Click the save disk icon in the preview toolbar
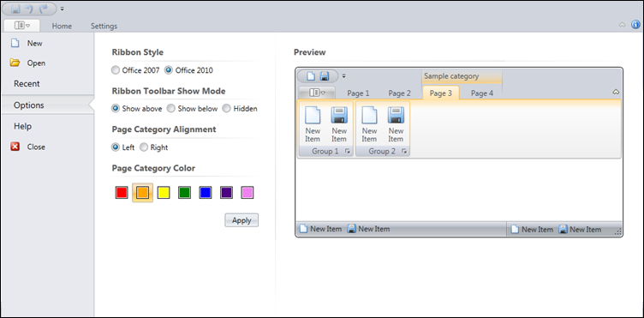644x318 pixels. tap(325, 76)
